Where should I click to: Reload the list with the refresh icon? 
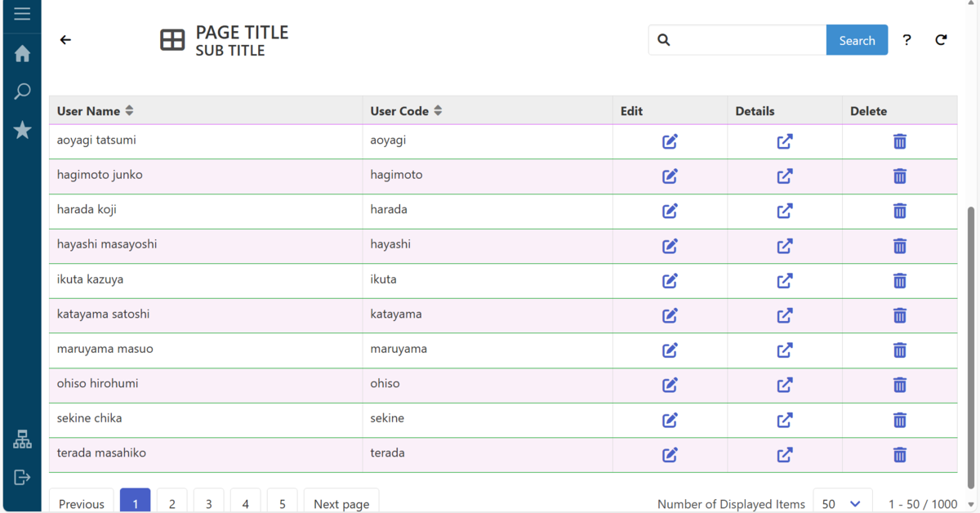(941, 40)
